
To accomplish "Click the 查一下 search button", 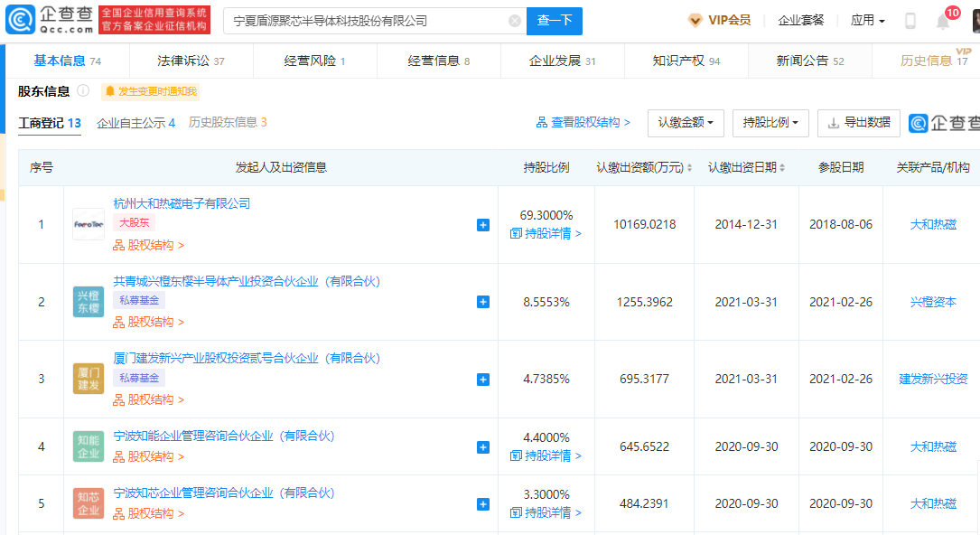I will coord(555,21).
